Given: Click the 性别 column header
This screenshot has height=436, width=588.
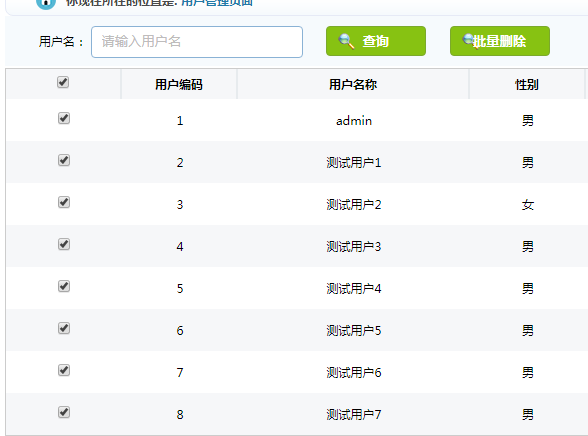Looking at the screenshot, I should pyautogui.click(x=527, y=85).
